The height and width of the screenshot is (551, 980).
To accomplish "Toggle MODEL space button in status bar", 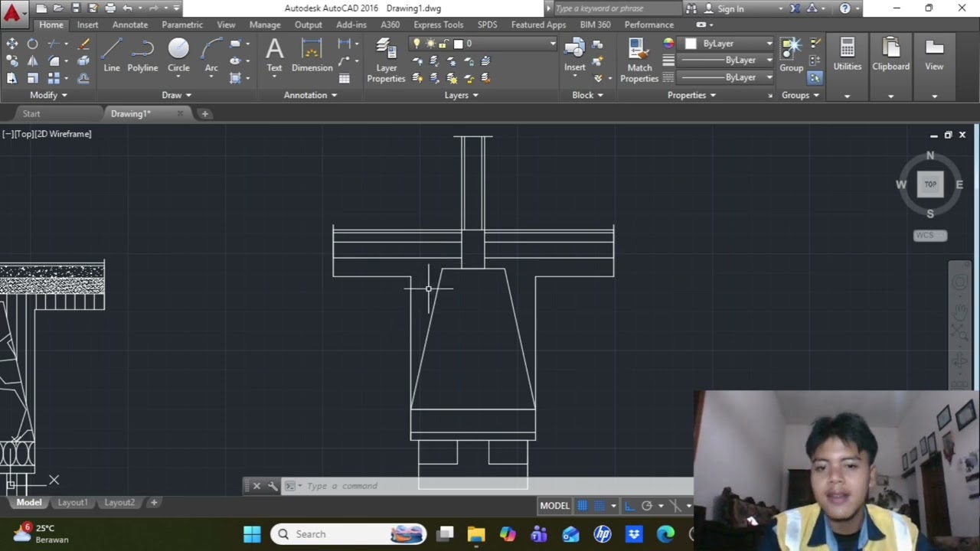I will coord(554,506).
